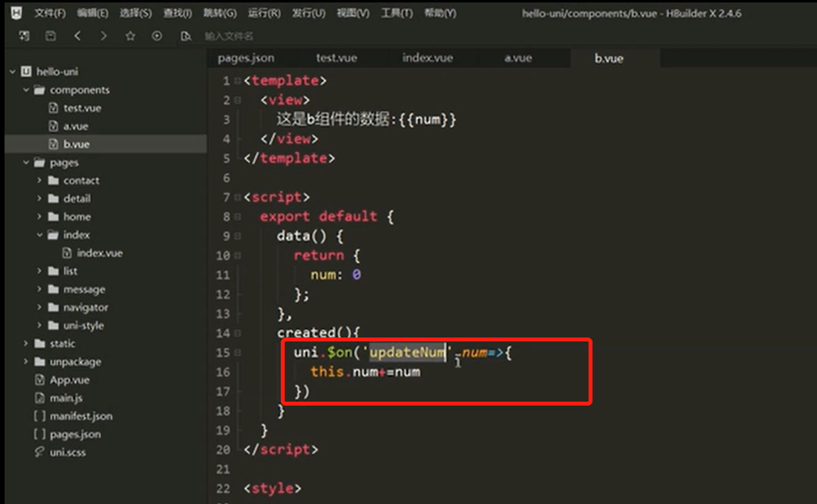Collapse the components folder
The image size is (817, 504).
pos(26,90)
